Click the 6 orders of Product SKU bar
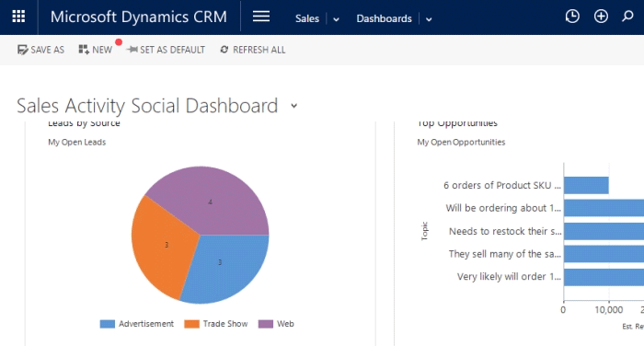The height and width of the screenshot is (346, 644). (586, 185)
